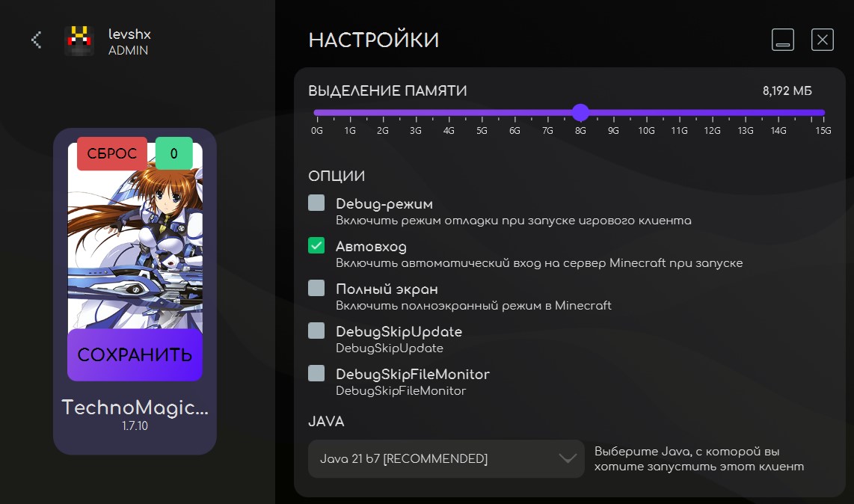Open the Java 21 b7 dropdown

(x=446, y=458)
